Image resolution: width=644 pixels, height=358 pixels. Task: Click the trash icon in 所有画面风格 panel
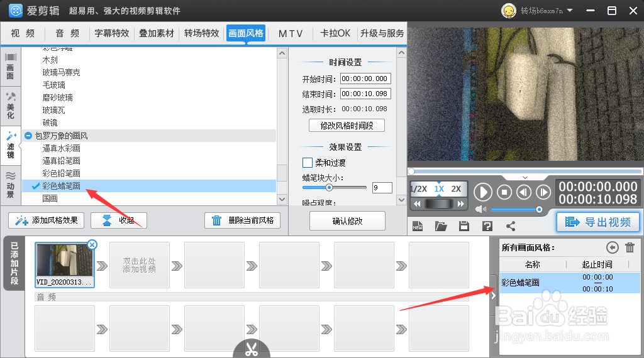click(630, 247)
